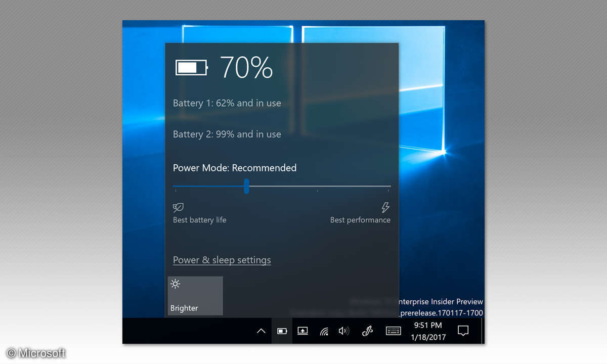Click the leaf icon for best battery life
This screenshot has width=607, height=364.
pos(178,207)
